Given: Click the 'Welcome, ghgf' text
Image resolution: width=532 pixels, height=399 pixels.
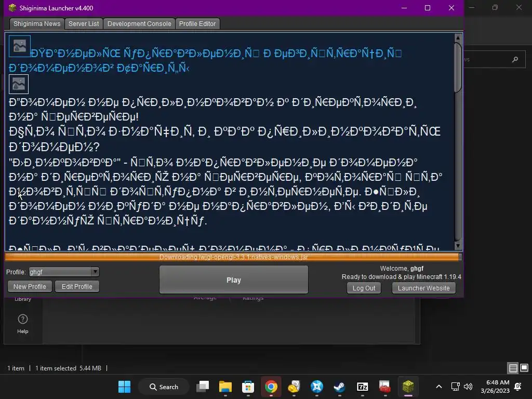Looking at the screenshot, I should [x=402, y=269].
